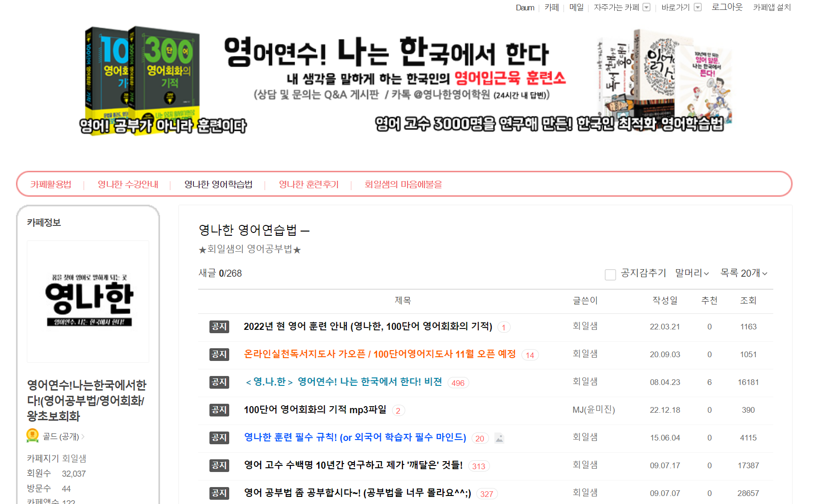
Task: Click the 추천 column header
Action: point(709,300)
